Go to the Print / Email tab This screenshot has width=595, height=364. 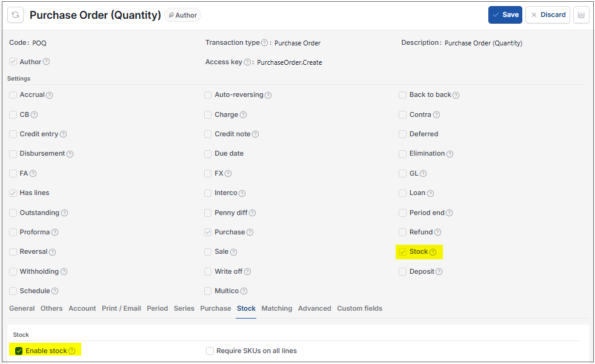121,308
